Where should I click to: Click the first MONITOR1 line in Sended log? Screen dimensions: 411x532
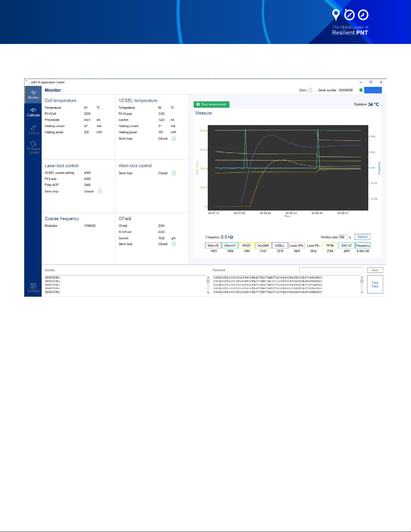click(53, 278)
